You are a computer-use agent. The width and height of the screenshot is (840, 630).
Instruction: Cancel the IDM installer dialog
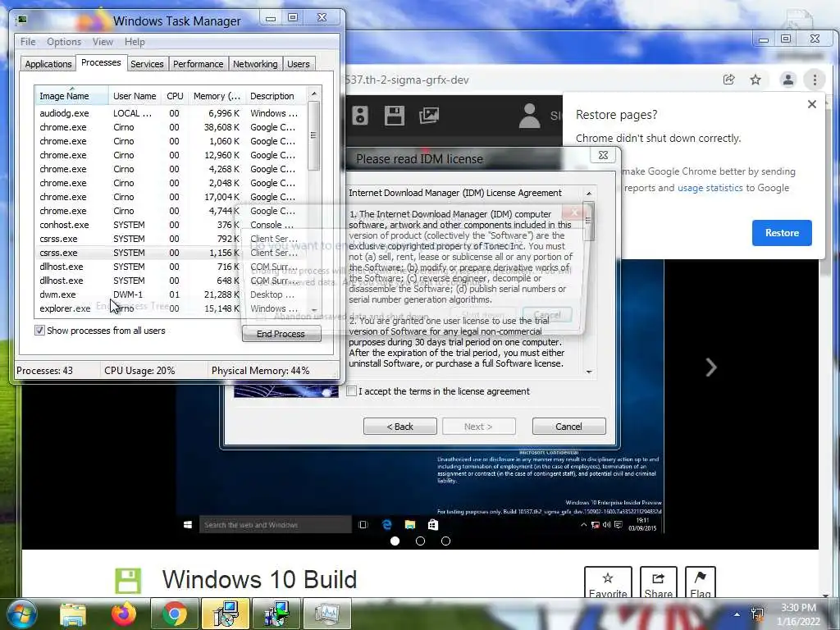(x=569, y=427)
